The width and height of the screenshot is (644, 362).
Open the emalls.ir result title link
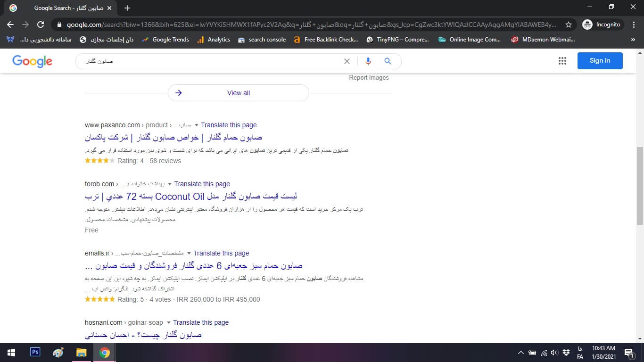(194, 265)
